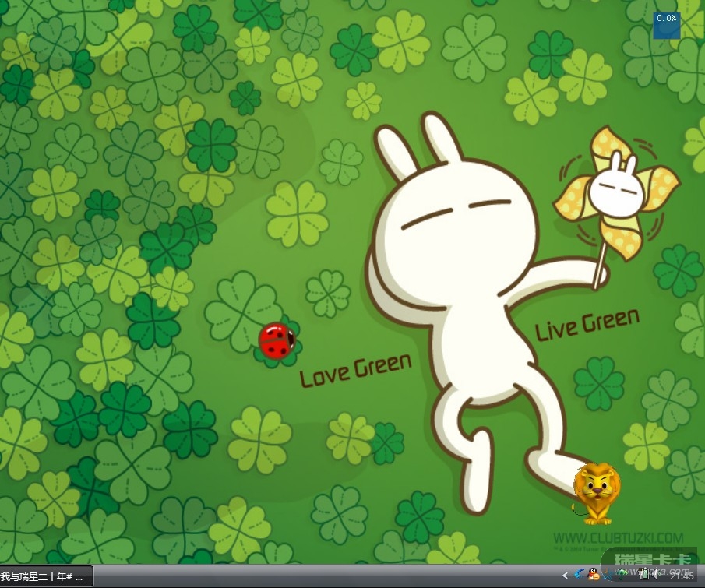Viewport: 705px width, 588px height.
Task: Open the taskbar window 我与瑞星二十年#
Action: click(x=46, y=576)
